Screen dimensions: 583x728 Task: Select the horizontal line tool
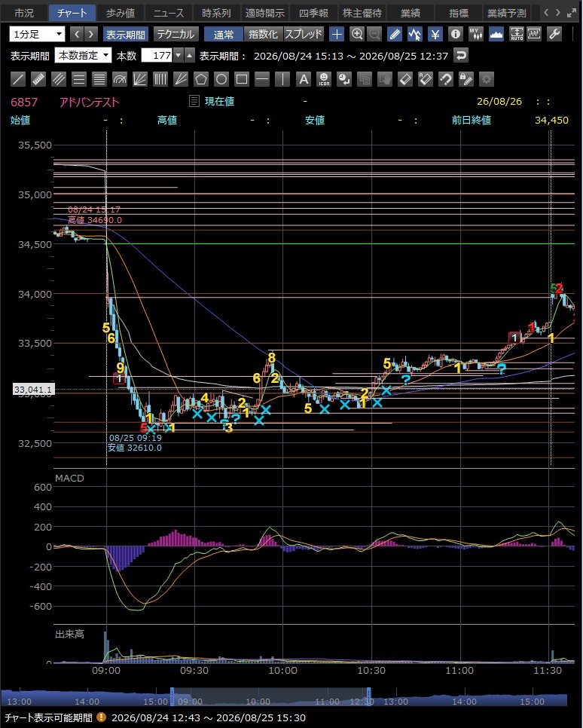(262, 79)
